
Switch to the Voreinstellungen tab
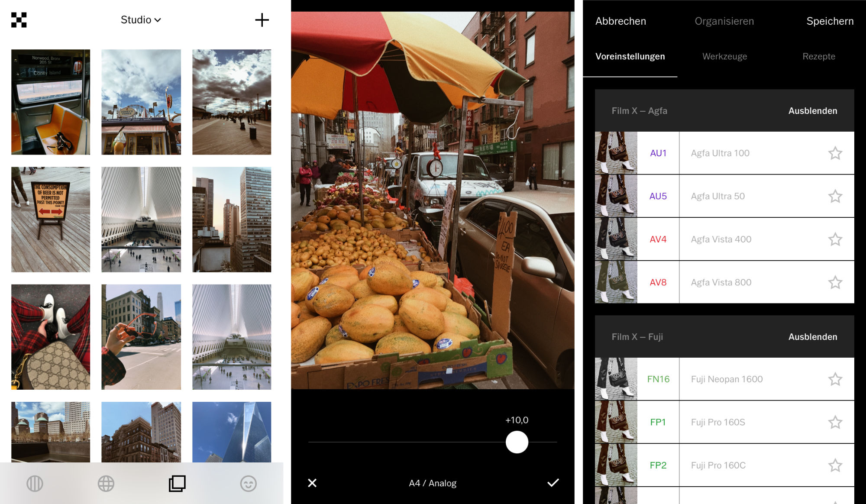630,56
